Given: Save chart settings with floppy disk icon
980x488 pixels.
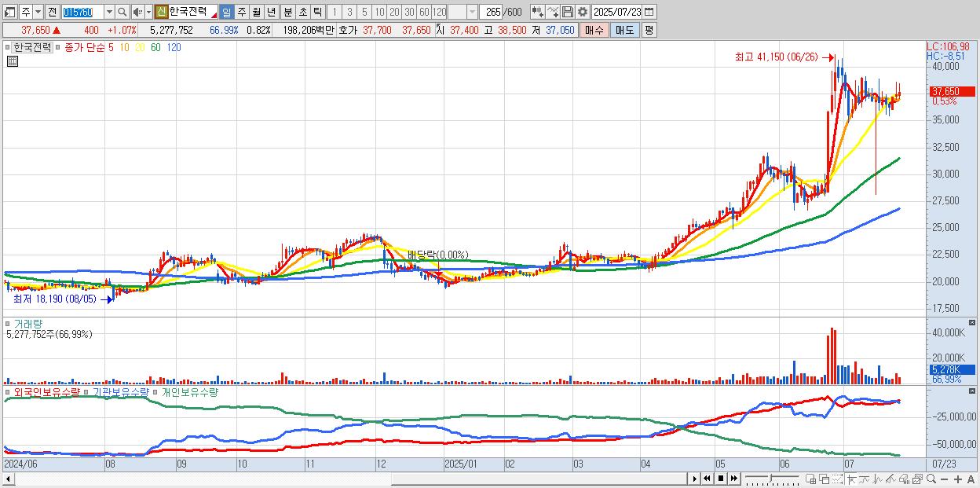Looking at the screenshot, I should (567, 12).
